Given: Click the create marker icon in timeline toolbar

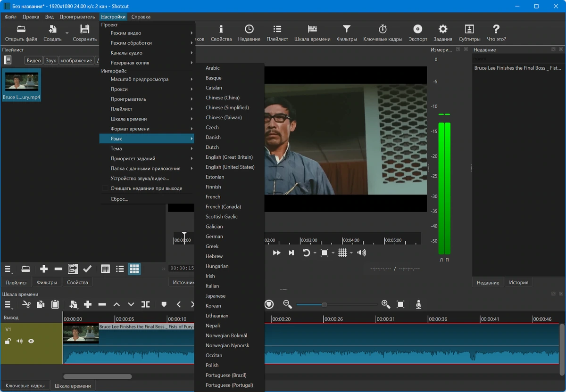Looking at the screenshot, I should pos(164,304).
